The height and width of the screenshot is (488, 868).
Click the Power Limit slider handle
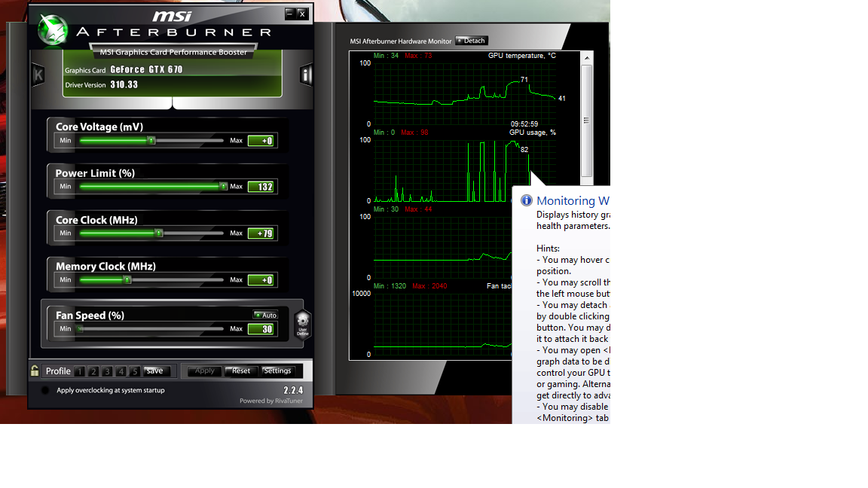[x=223, y=187]
